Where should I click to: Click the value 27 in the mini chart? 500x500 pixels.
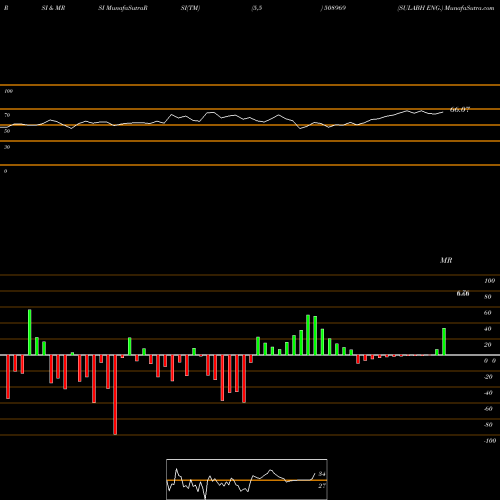322,486
